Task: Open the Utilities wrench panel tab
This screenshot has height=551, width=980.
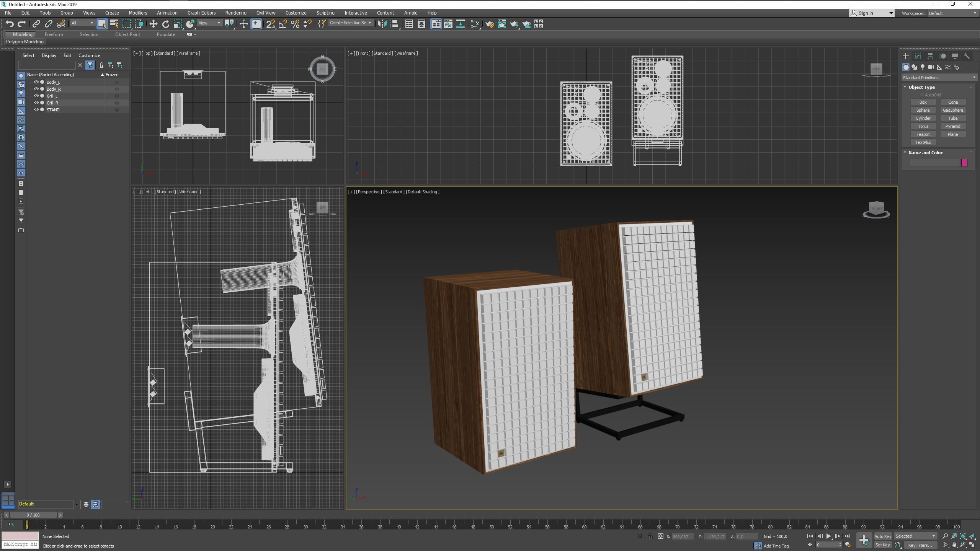Action: pyautogui.click(x=967, y=56)
